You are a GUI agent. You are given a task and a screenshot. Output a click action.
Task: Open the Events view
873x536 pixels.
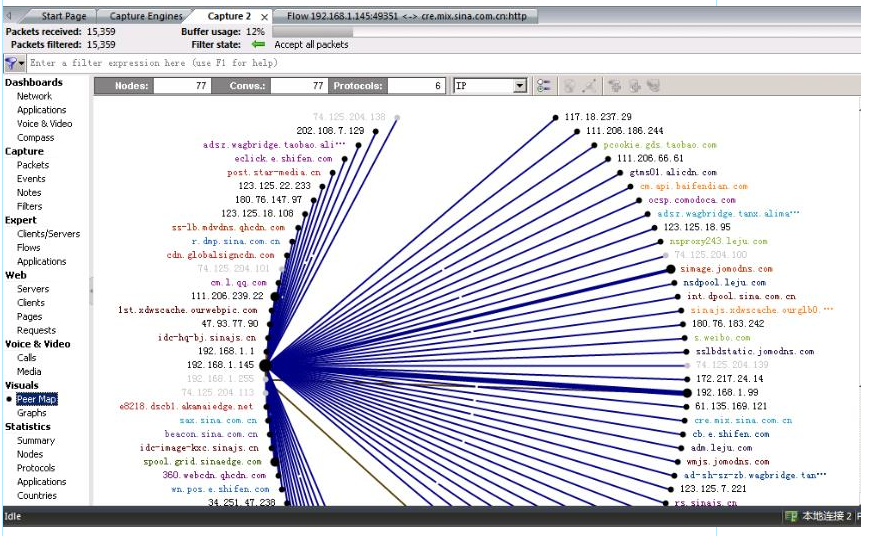31,179
